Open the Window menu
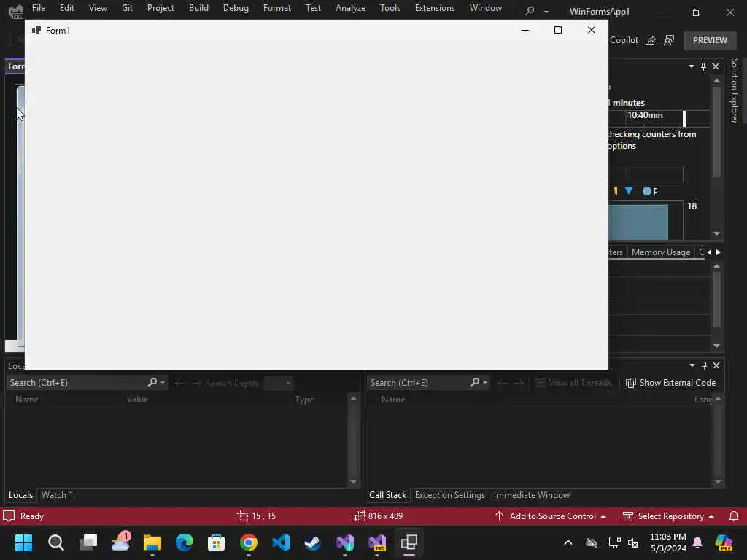The width and height of the screenshot is (747, 560). (x=485, y=8)
